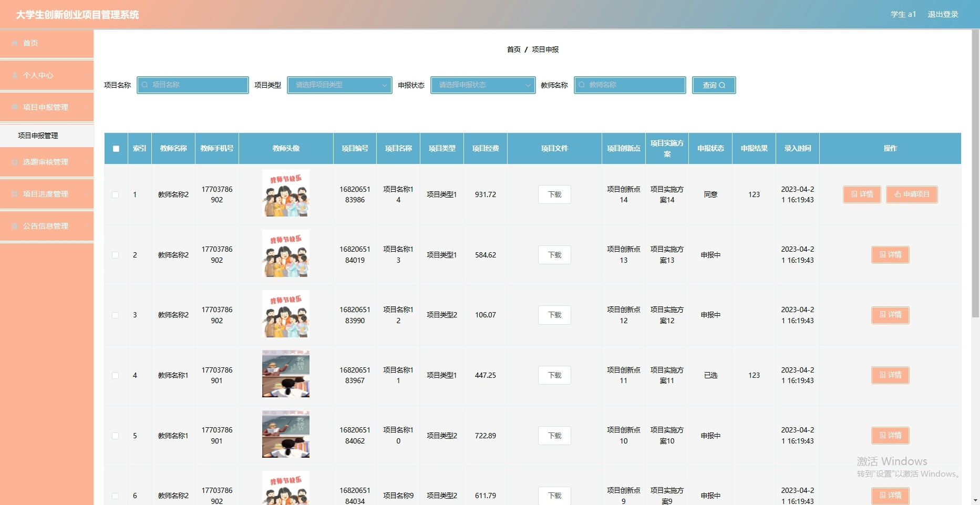The image size is (980, 505).
Task: Click the 申报状态 column header
Action: (710, 149)
